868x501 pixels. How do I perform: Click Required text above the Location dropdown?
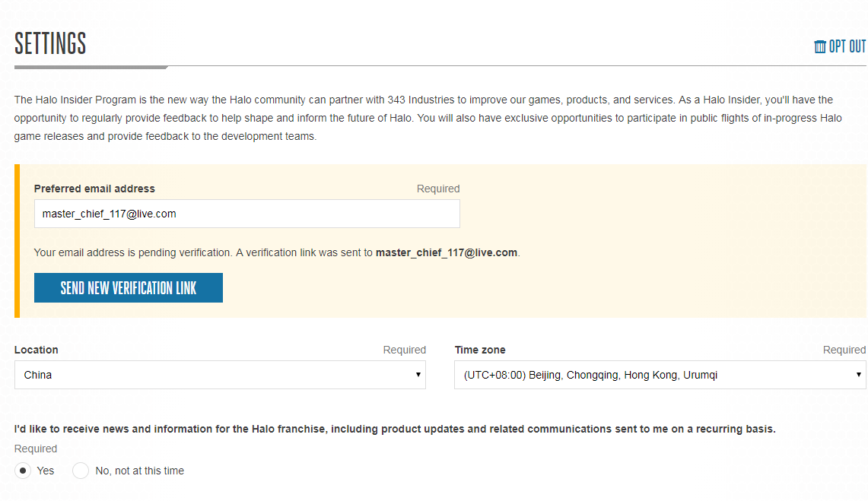coord(404,350)
